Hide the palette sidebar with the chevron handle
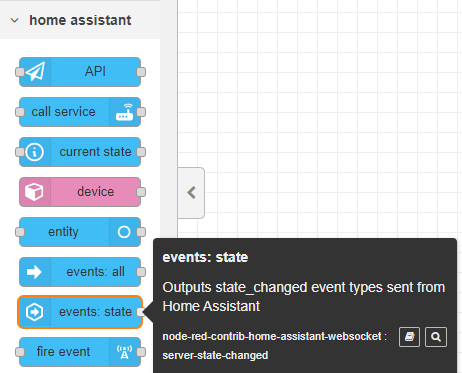The image size is (462, 373). (x=191, y=193)
